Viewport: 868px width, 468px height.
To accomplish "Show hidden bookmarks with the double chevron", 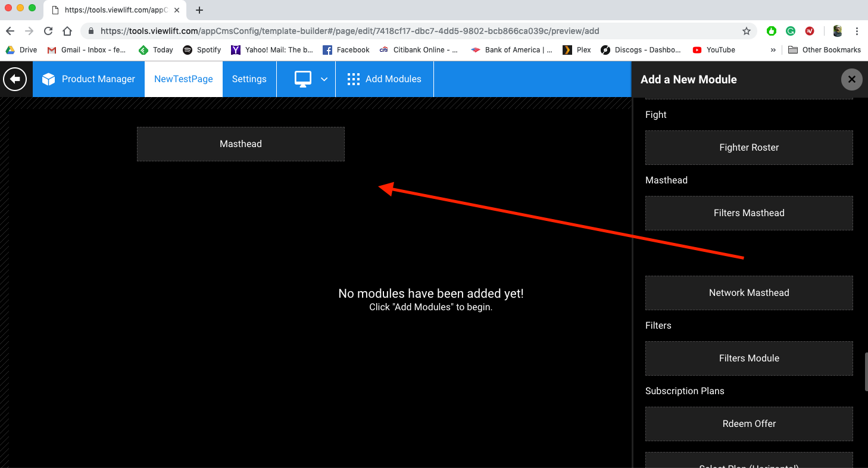I will pyautogui.click(x=773, y=50).
